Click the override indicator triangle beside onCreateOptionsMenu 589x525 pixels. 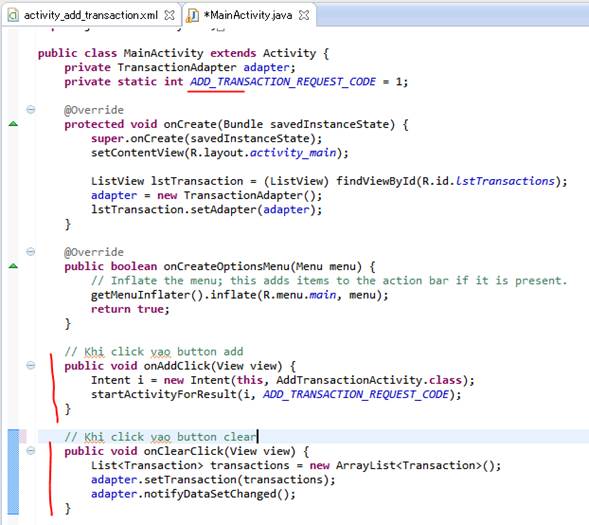13,266
